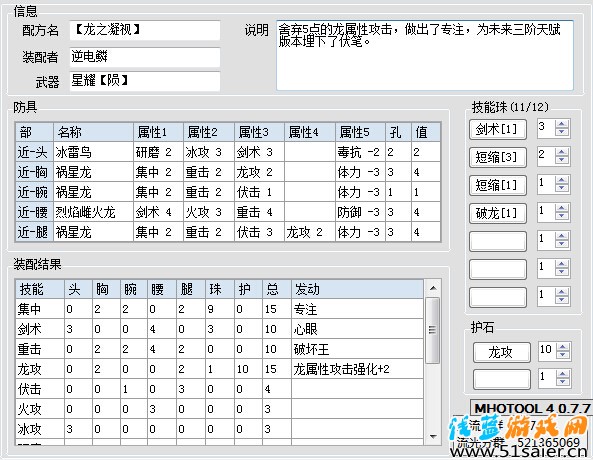Click the 研磨 2 attribute cell

158,152
